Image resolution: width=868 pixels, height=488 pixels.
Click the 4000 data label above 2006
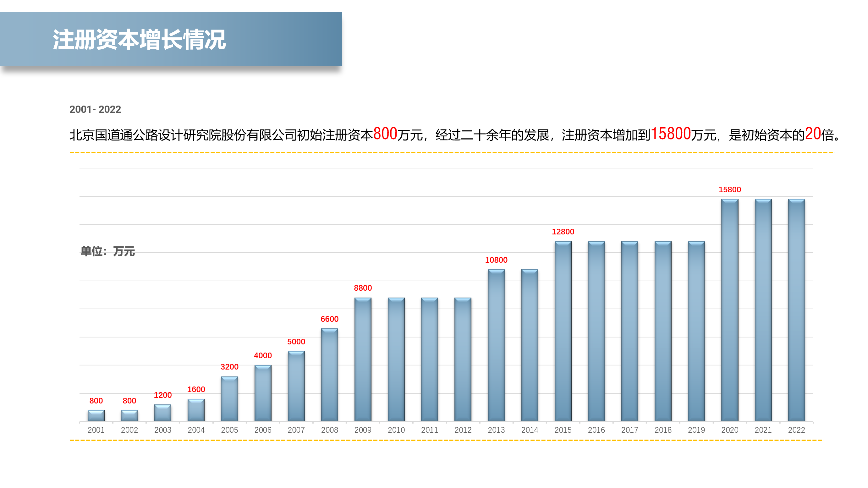(x=262, y=355)
